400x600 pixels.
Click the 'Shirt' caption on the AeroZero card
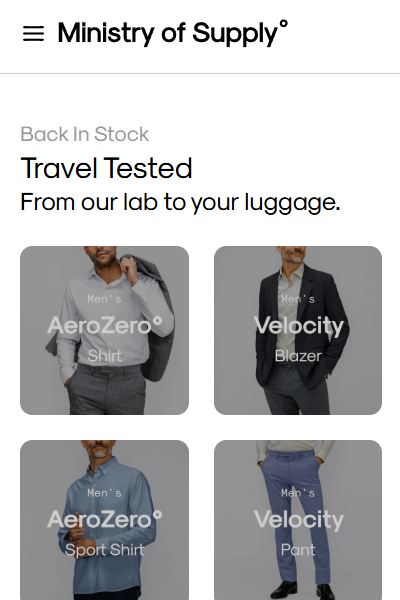coord(104,356)
